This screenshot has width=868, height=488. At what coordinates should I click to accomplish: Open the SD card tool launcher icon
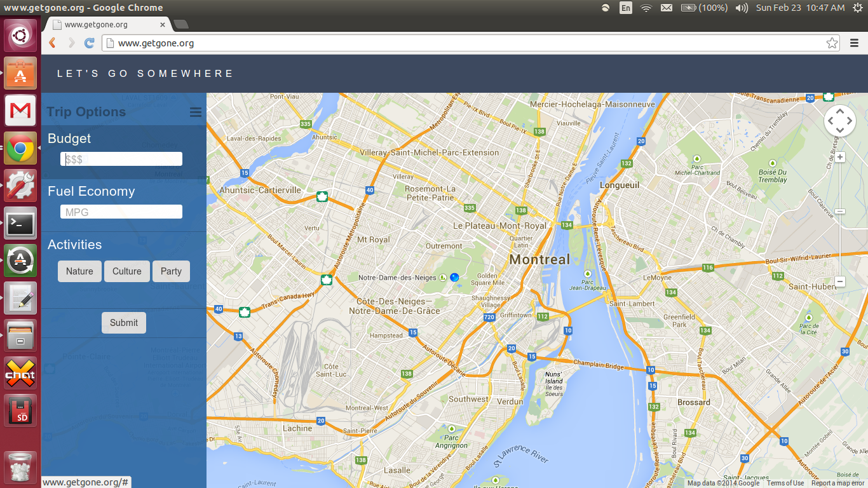(x=20, y=410)
